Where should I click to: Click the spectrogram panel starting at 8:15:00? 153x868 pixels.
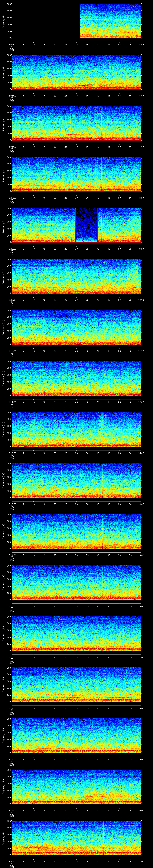coord(77,582)
